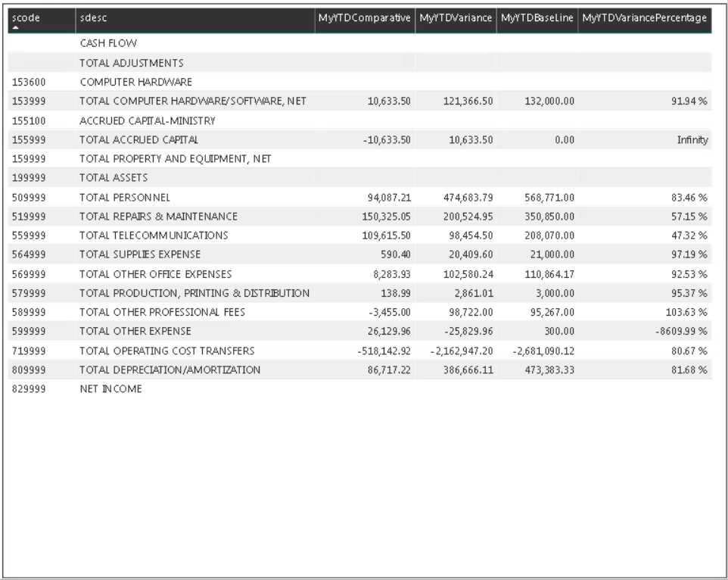Screen dimensions: 728x580
Task: Click baseline value 0.00
Action: pos(565,140)
